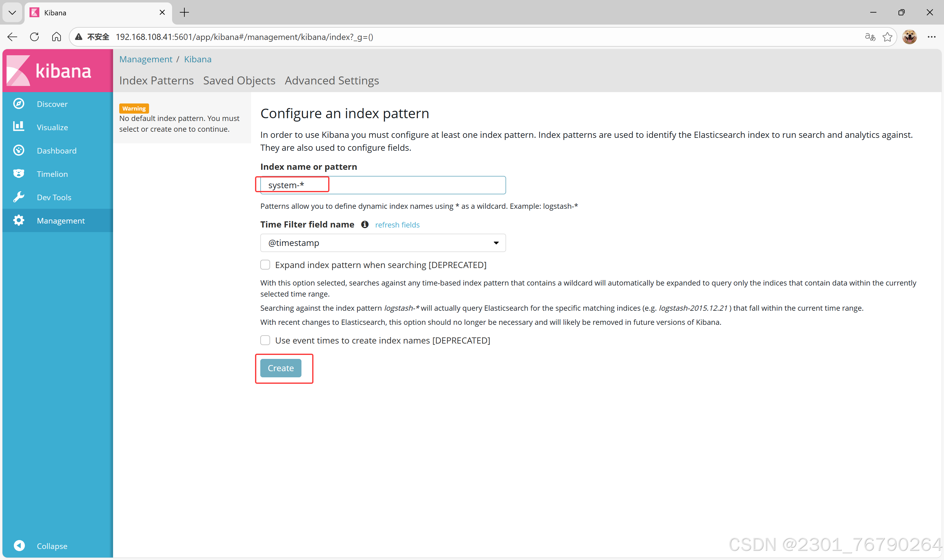Open browser settings and more menu
Screen dimensions: 944x560
pyautogui.click(x=931, y=37)
